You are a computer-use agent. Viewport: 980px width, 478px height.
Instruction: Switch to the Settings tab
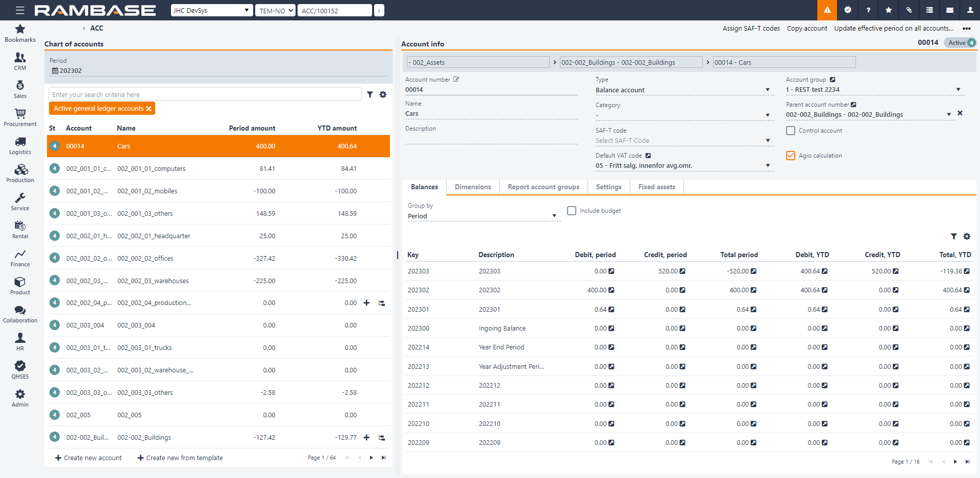608,187
